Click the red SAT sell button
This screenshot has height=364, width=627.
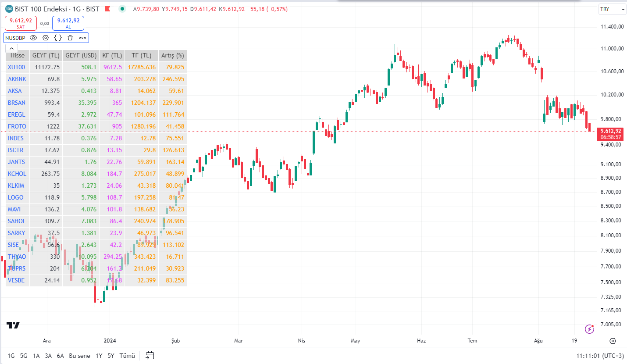click(21, 23)
